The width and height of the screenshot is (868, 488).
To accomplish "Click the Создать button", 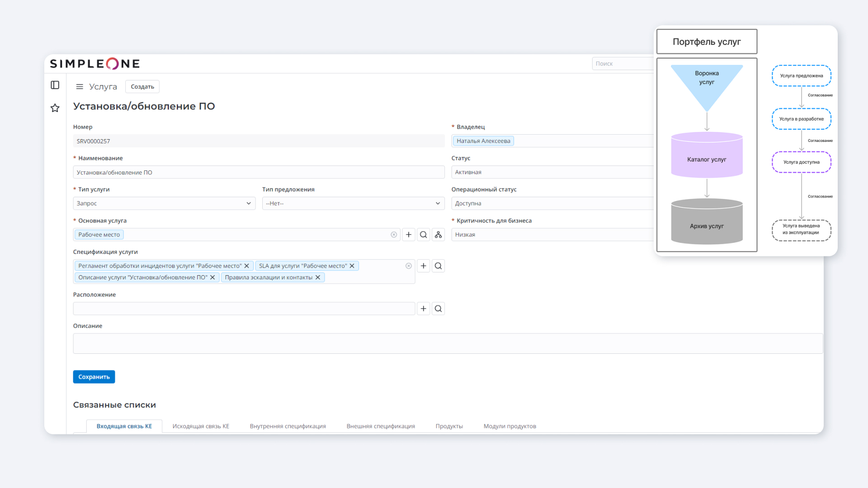I will pos(142,87).
